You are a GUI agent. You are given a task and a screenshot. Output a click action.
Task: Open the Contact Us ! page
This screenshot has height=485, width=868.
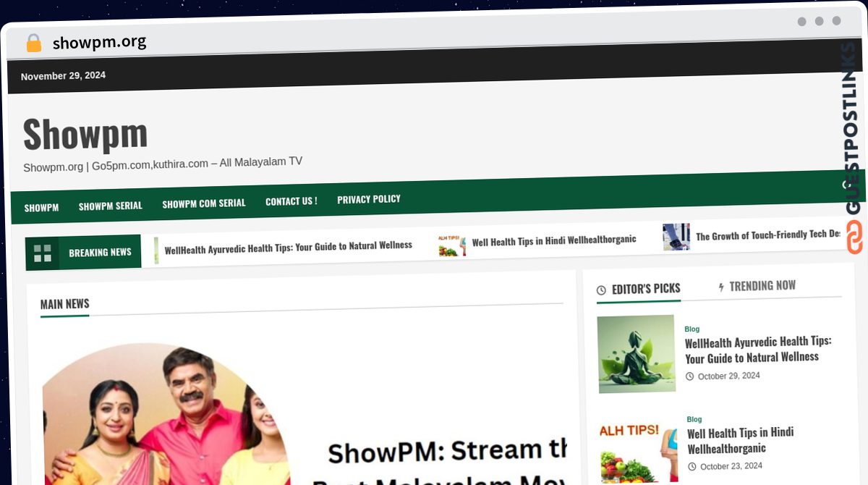click(x=291, y=201)
